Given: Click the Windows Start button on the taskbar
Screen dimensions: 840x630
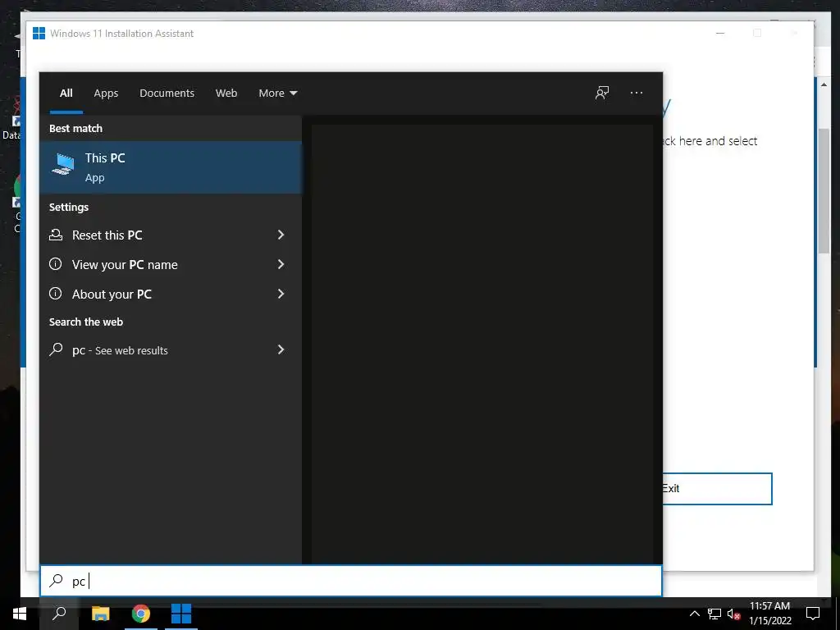Looking at the screenshot, I should 20,614.
